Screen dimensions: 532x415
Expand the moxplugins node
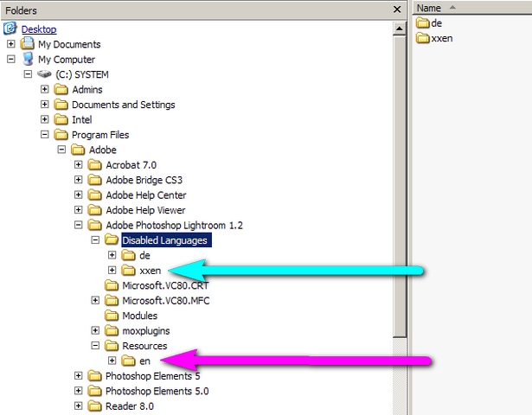point(95,330)
